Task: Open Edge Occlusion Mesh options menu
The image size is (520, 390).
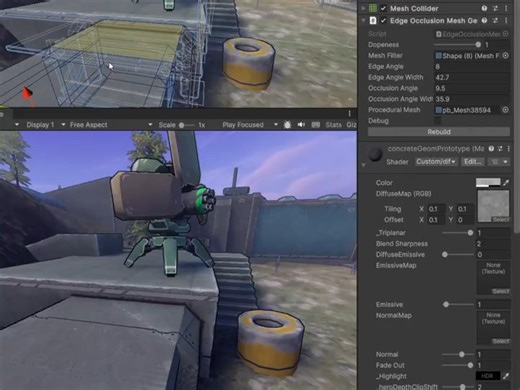Action: click(x=506, y=21)
